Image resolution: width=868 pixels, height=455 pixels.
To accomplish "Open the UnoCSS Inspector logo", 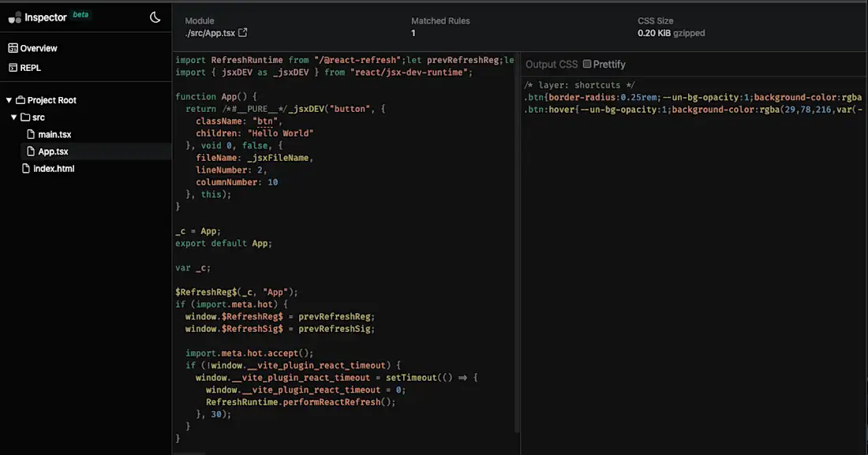I will tap(15, 17).
